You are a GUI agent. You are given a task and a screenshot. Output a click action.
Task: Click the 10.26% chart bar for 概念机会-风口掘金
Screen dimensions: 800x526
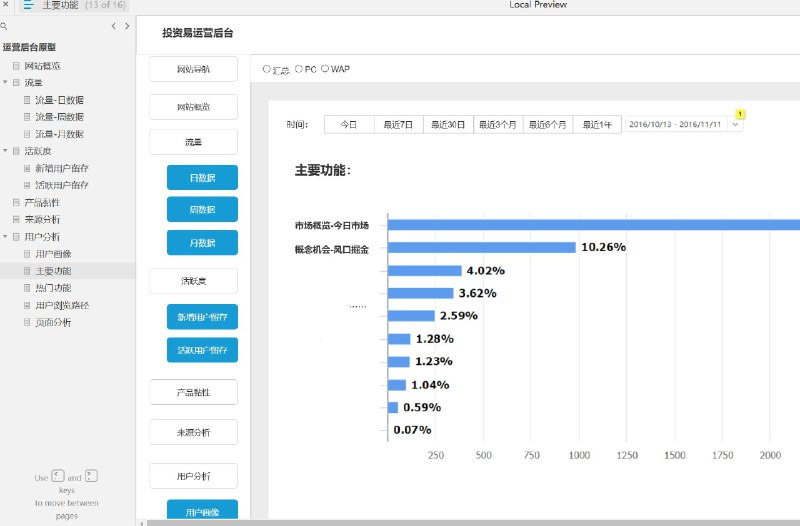pos(482,247)
